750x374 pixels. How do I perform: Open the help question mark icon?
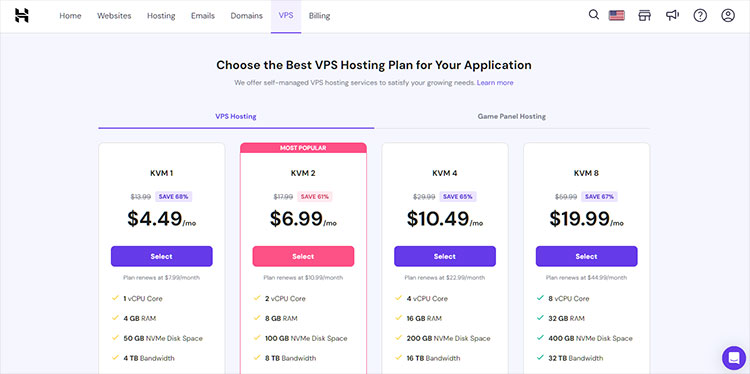coord(700,15)
